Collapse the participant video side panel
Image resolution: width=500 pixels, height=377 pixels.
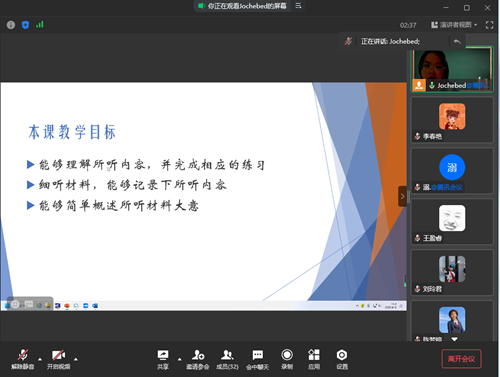[x=402, y=196]
